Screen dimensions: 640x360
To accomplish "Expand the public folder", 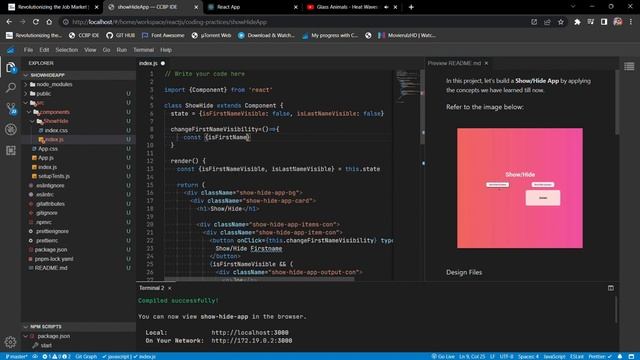I will click(x=26, y=93).
